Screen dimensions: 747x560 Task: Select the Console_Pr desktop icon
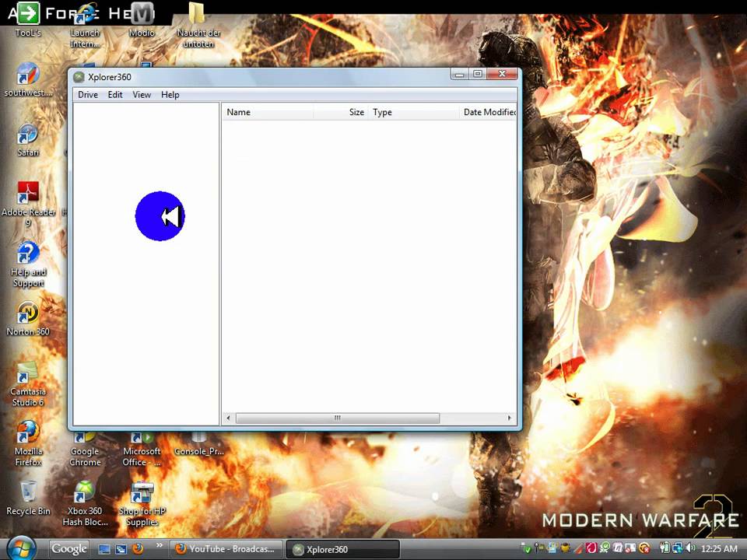tap(198, 445)
